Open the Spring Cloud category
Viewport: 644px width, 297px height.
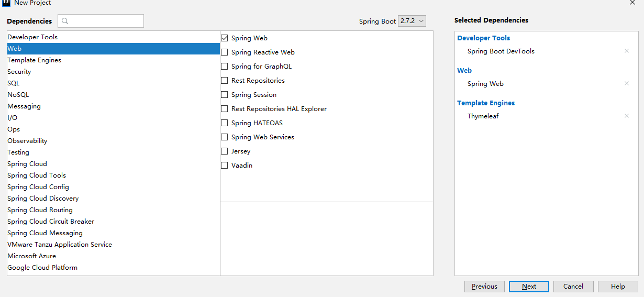pyautogui.click(x=113, y=164)
